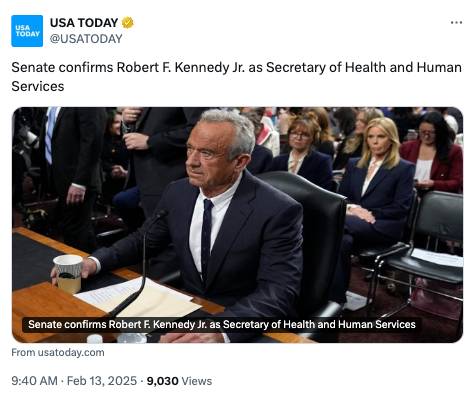Image resolution: width=476 pixels, height=399 pixels.
Task: Click the desk microphone in the photo
Action: click(x=140, y=263)
